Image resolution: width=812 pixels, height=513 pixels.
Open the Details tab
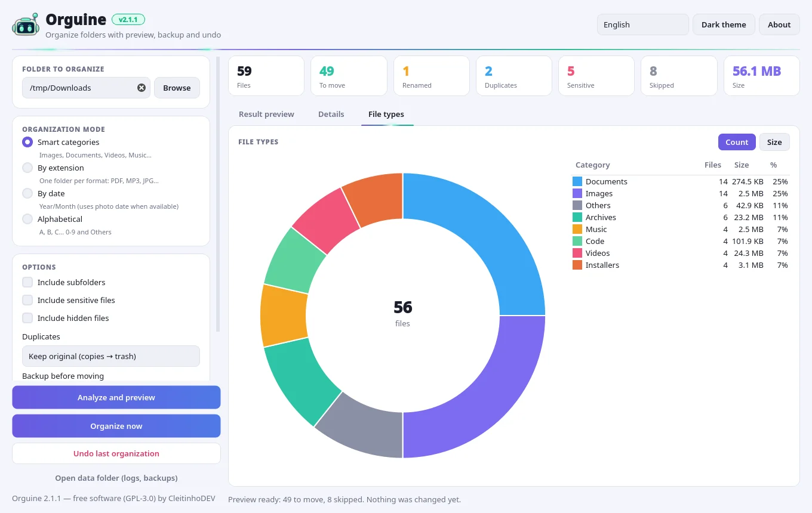[x=331, y=114]
